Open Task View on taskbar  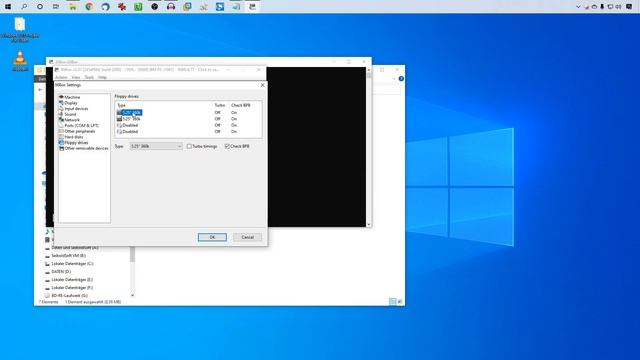(x=56, y=7)
